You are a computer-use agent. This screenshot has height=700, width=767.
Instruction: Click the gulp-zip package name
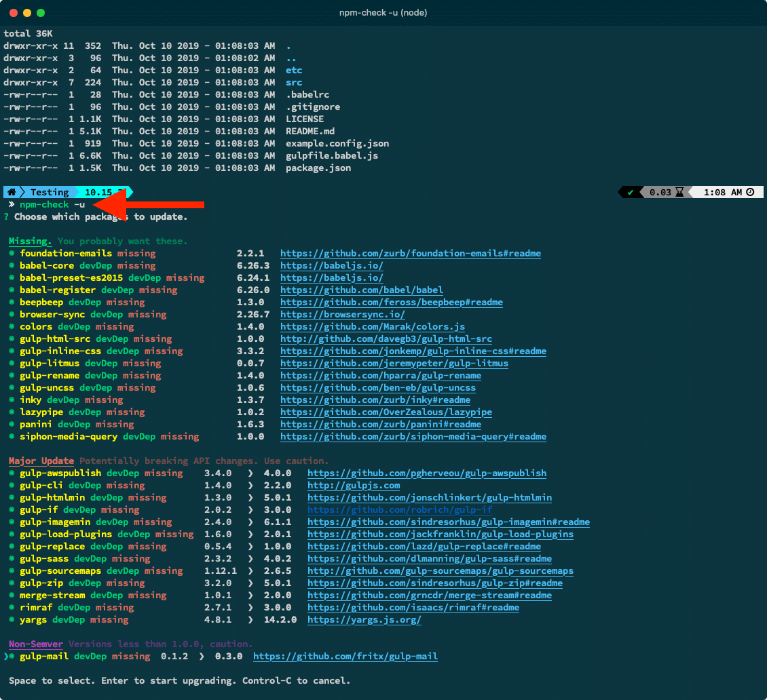click(41, 583)
